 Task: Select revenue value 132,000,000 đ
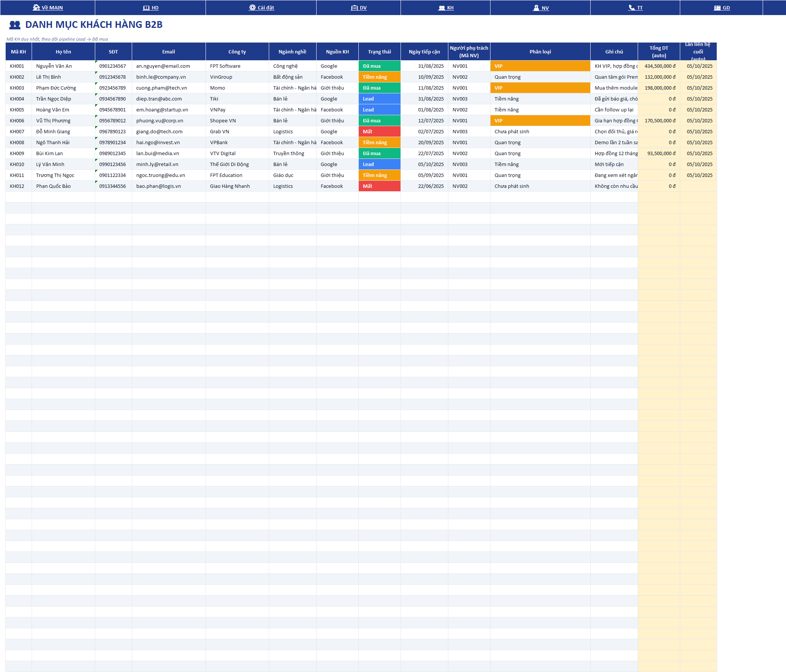659,77
